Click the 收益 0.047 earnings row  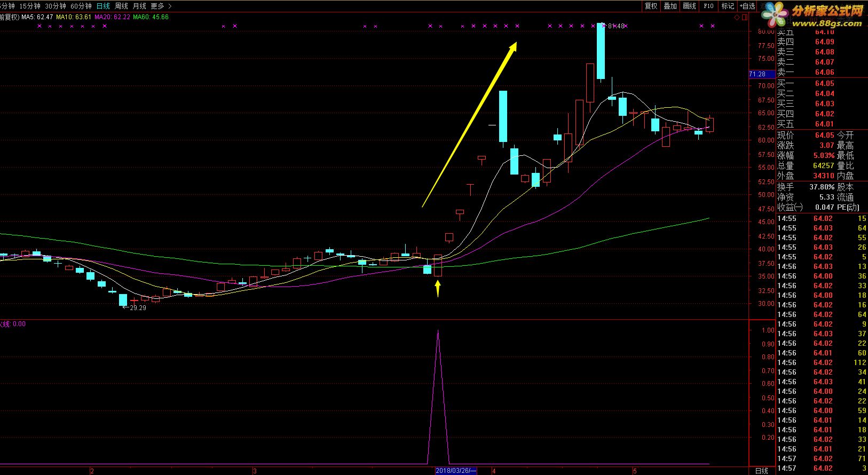[x=806, y=207]
